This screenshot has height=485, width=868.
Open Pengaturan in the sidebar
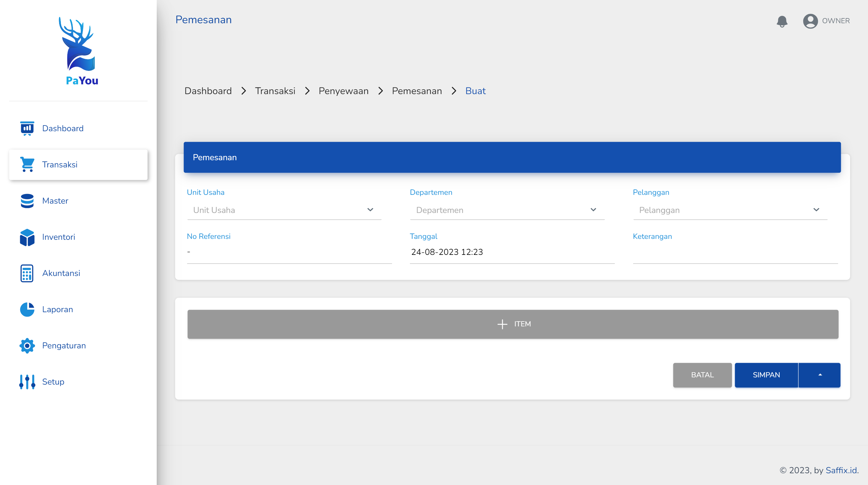[78, 346]
